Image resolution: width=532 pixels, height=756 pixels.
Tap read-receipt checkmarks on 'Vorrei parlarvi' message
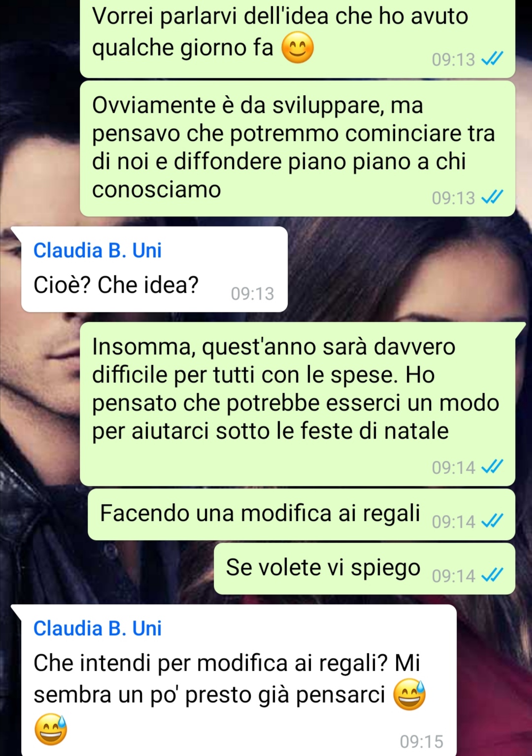pos(492,59)
